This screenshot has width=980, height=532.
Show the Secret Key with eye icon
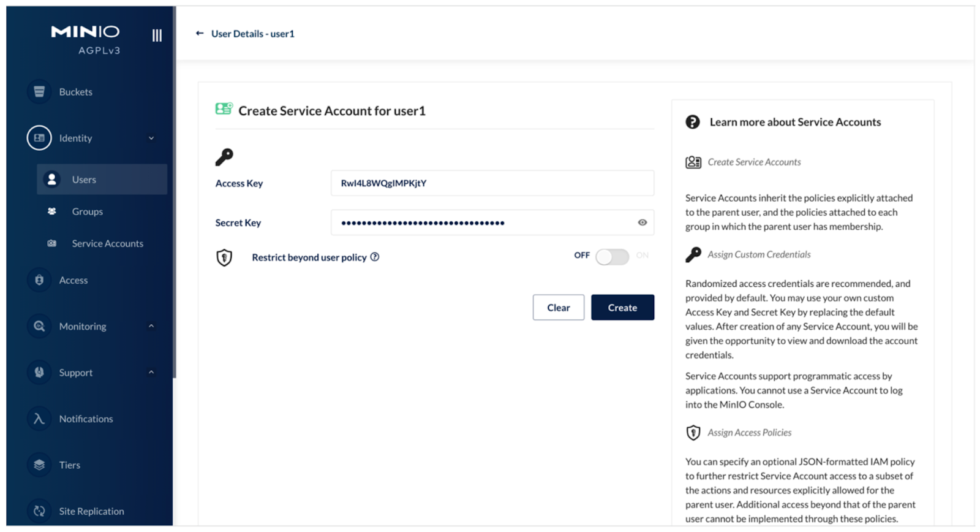642,222
